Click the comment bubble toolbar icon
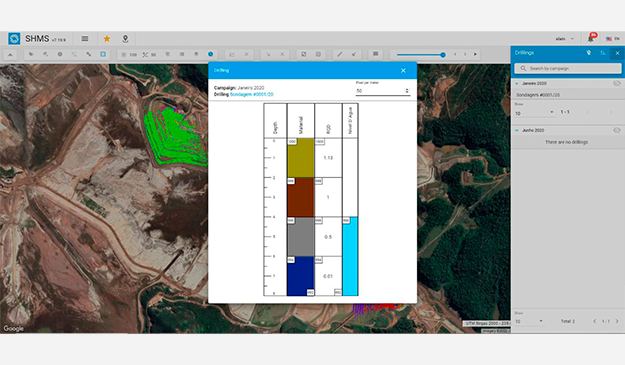This screenshot has width=625, height=365. [x=375, y=54]
